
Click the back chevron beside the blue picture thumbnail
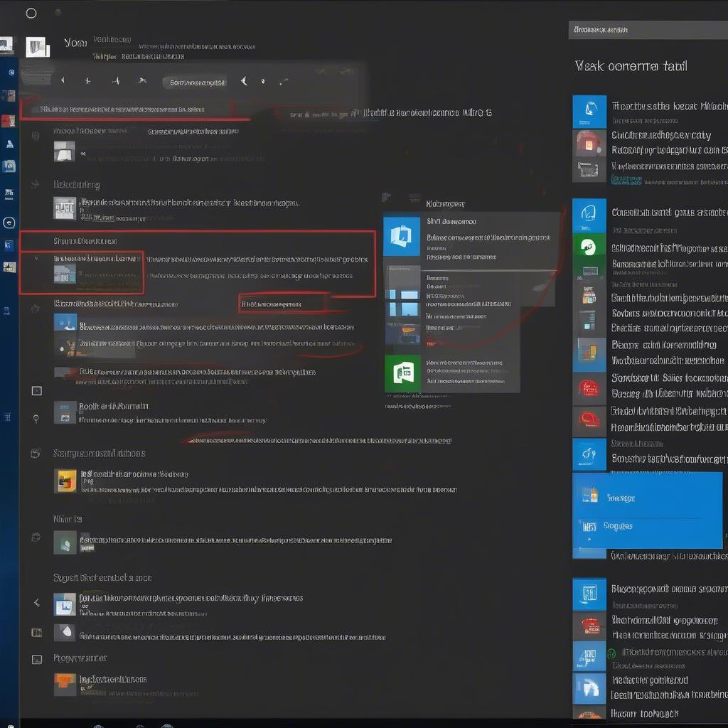pos(37,603)
